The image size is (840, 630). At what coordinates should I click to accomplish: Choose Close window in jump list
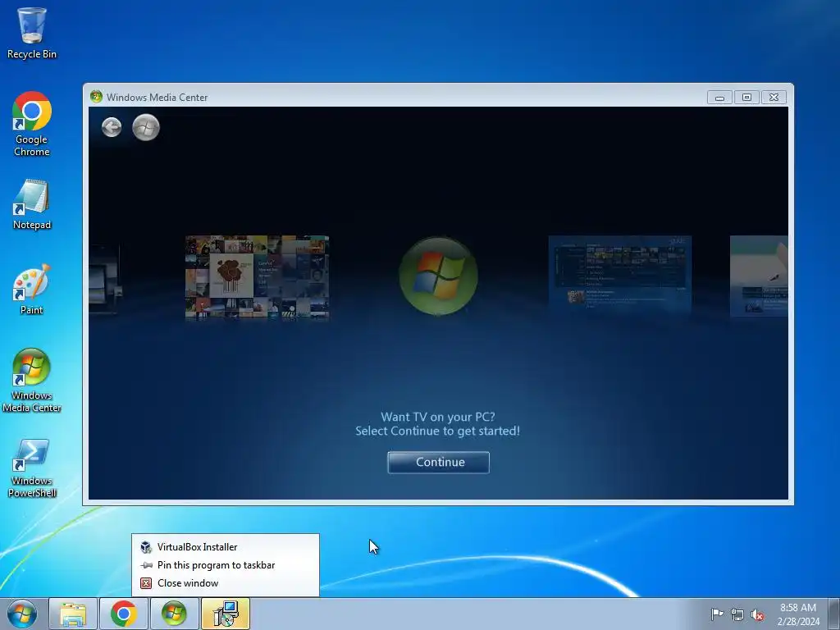(x=226, y=583)
